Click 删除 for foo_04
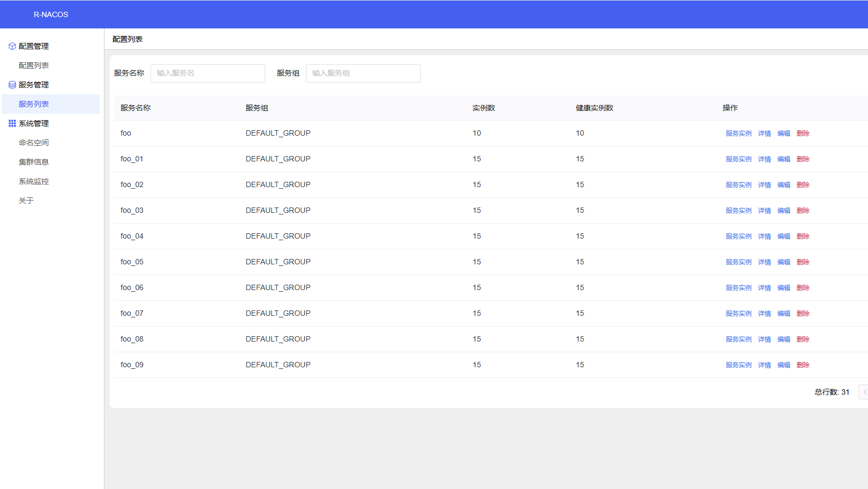 pyautogui.click(x=803, y=236)
